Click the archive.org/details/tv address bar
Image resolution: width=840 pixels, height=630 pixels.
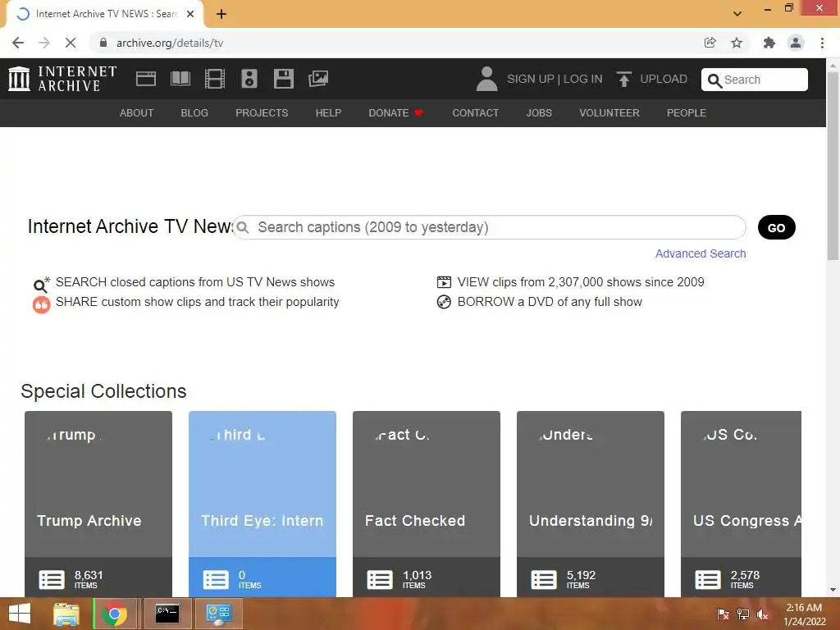pos(396,43)
